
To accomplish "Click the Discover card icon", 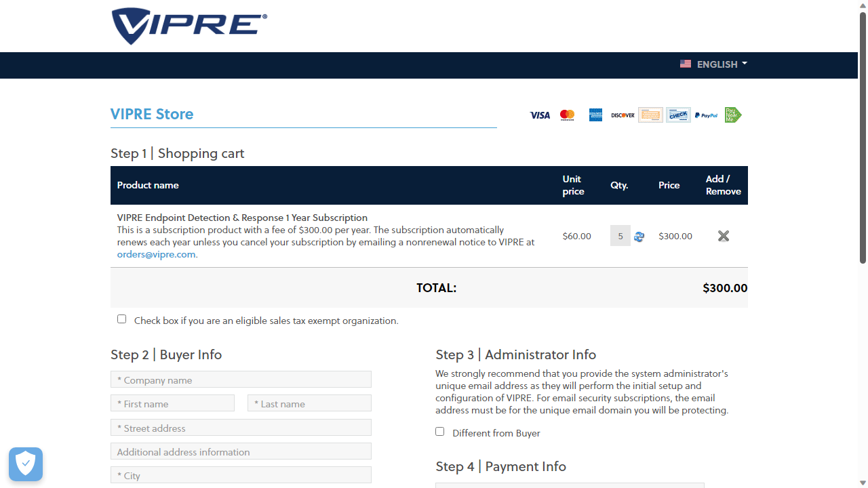I will 623,115.
